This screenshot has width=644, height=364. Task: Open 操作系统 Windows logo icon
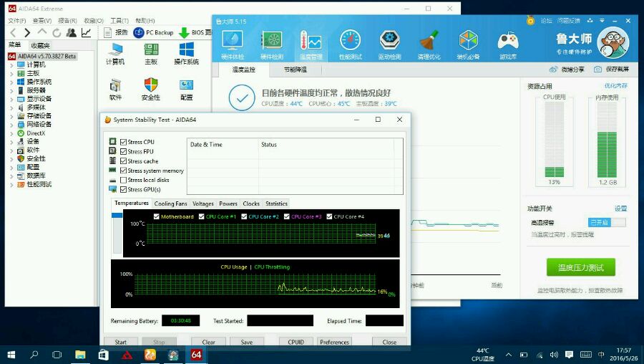click(x=187, y=54)
